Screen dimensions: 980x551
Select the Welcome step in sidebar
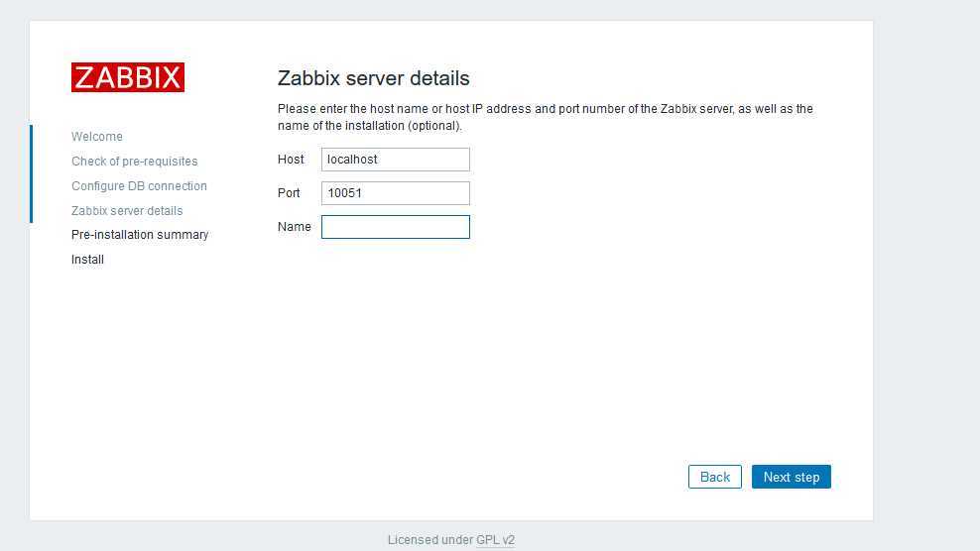coord(97,136)
